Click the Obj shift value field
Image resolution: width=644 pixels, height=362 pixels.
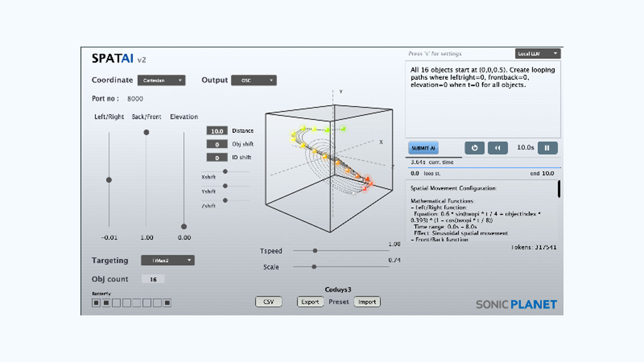coord(217,144)
